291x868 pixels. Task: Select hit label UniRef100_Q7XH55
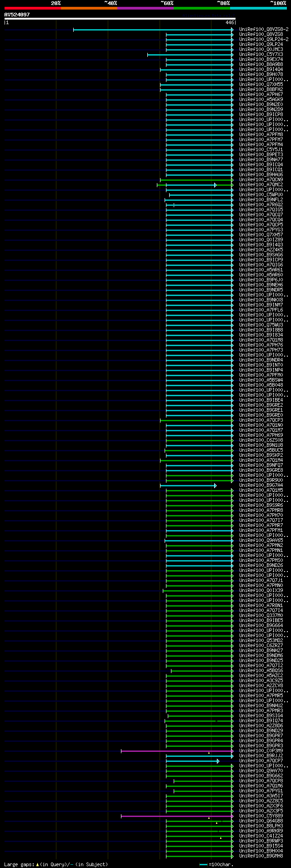261,84
